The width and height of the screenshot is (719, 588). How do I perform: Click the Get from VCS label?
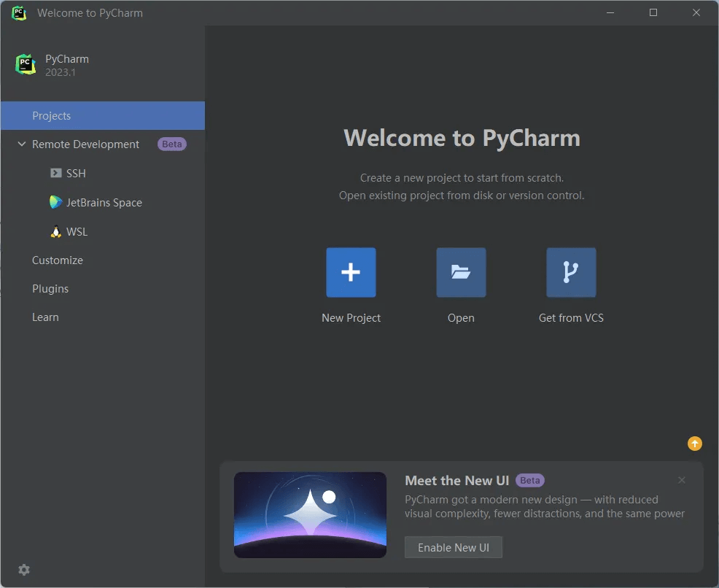[x=571, y=318]
